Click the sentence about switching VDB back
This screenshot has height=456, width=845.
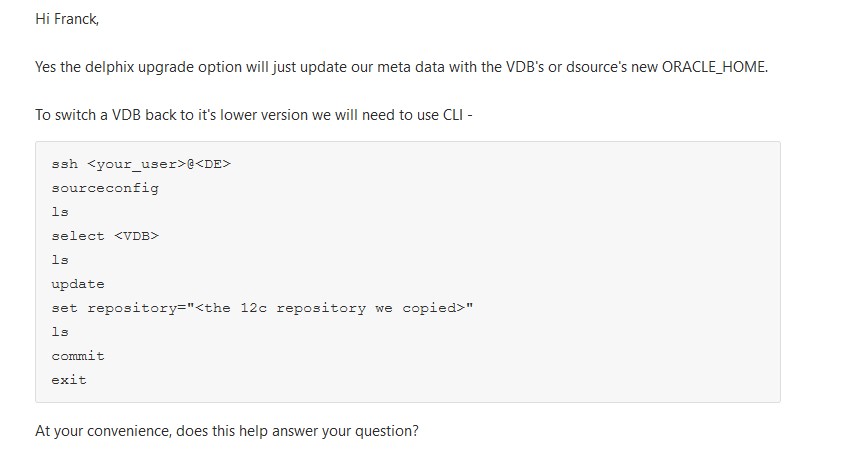tap(254, 115)
